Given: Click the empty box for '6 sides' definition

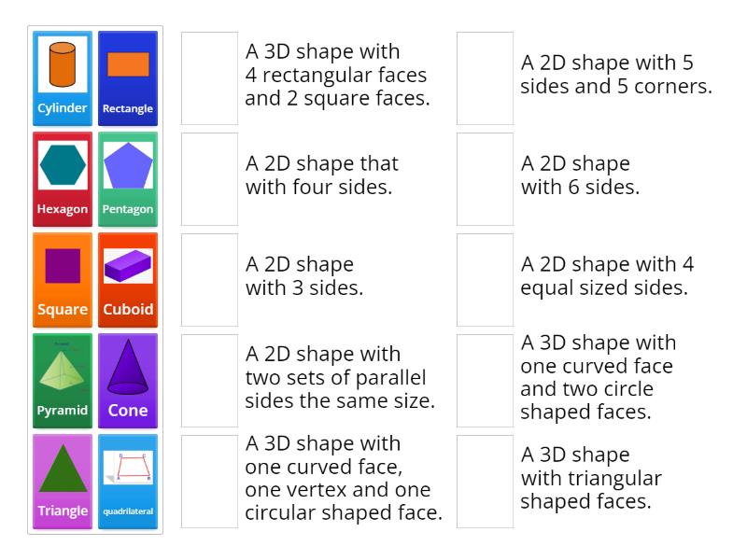Looking at the screenshot, I should point(485,179).
